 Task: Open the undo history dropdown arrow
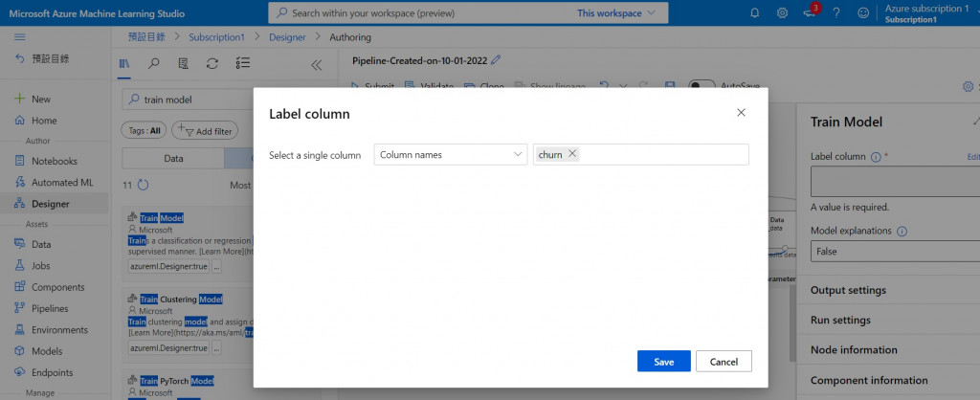coord(623,85)
